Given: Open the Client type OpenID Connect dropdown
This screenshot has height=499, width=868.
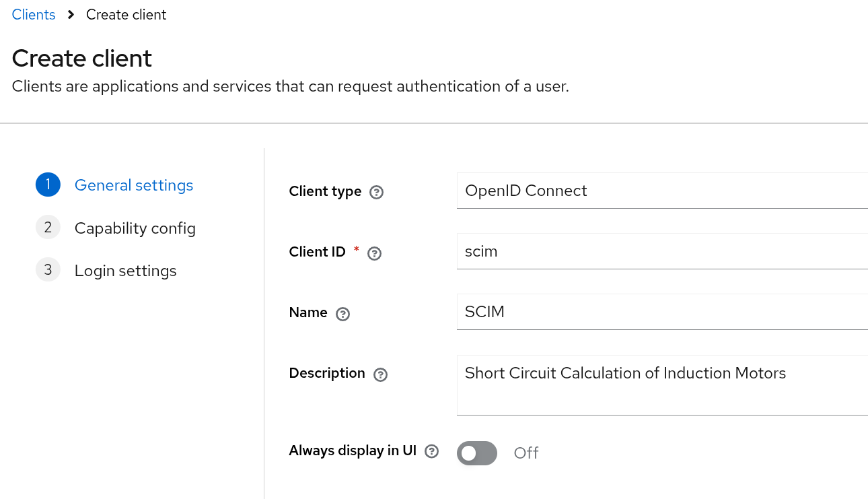Looking at the screenshot, I should (662, 191).
